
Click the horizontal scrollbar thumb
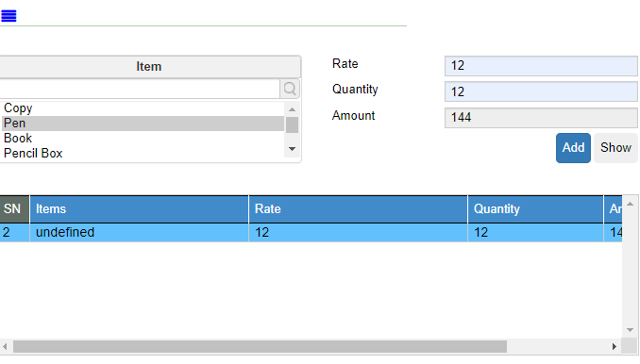tap(260, 347)
